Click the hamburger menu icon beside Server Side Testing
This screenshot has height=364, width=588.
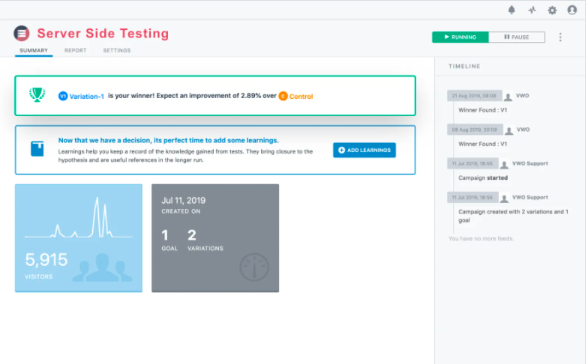point(22,33)
